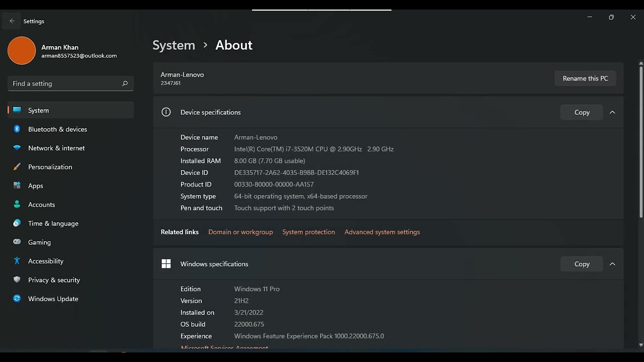Open Privacy & security settings
Image resolution: width=644 pixels, height=362 pixels.
(71, 280)
